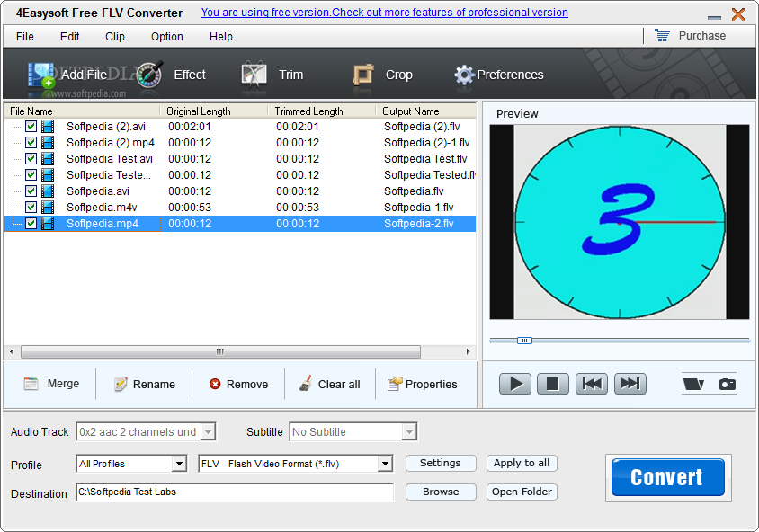Remove the selected file
Image resolution: width=759 pixels, height=532 pixels.
(x=238, y=384)
